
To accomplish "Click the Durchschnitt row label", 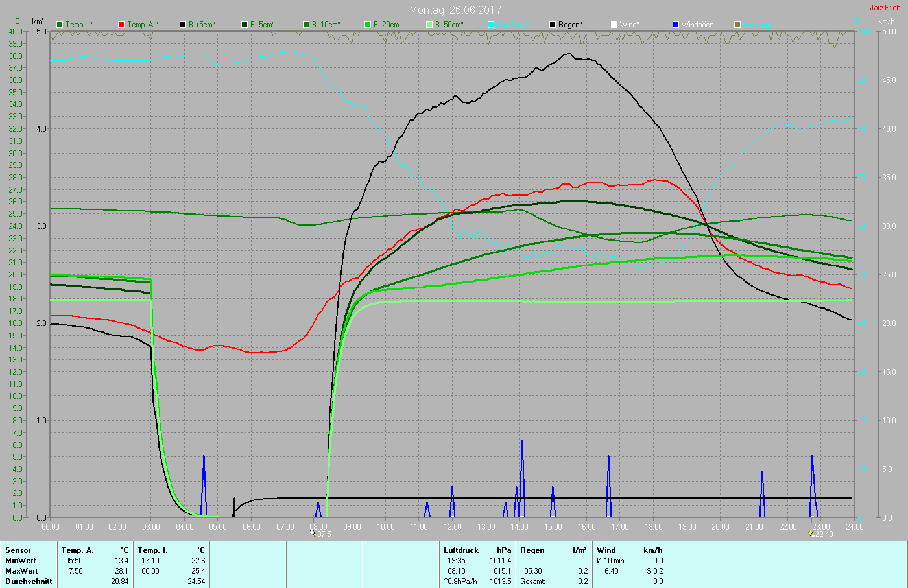I will pos(29,582).
